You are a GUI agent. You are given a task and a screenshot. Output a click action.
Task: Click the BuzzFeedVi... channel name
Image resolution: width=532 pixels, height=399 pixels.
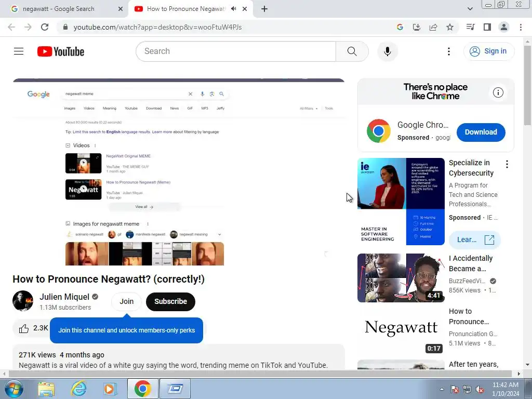[467, 281]
